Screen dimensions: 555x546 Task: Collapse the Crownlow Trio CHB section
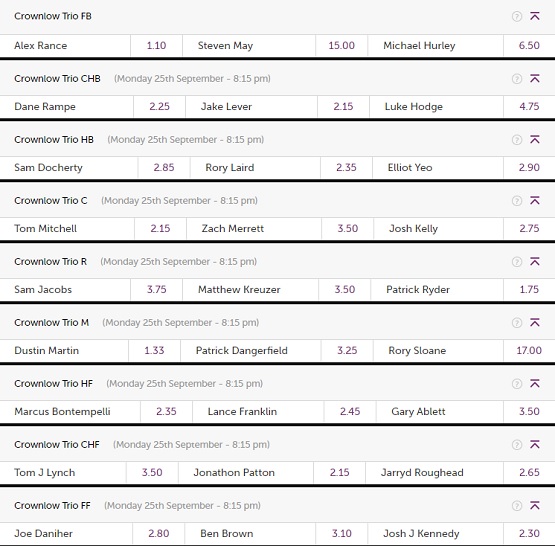(535, 78)
